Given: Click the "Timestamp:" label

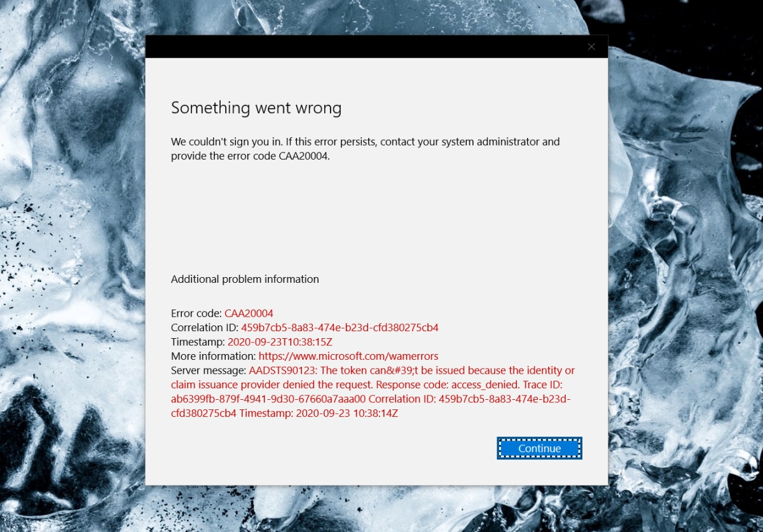Looking at the screenshot, I should [x=198, y=342].
